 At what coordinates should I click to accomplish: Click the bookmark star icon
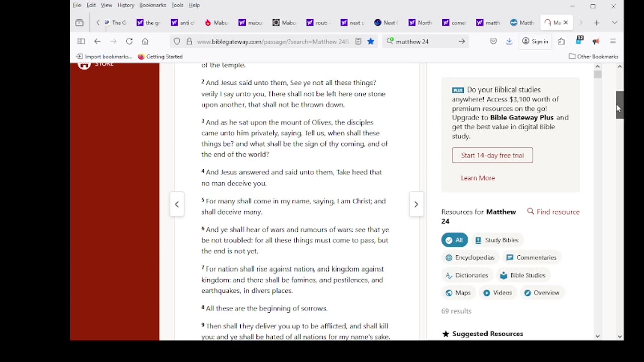[x=371, y=41]
